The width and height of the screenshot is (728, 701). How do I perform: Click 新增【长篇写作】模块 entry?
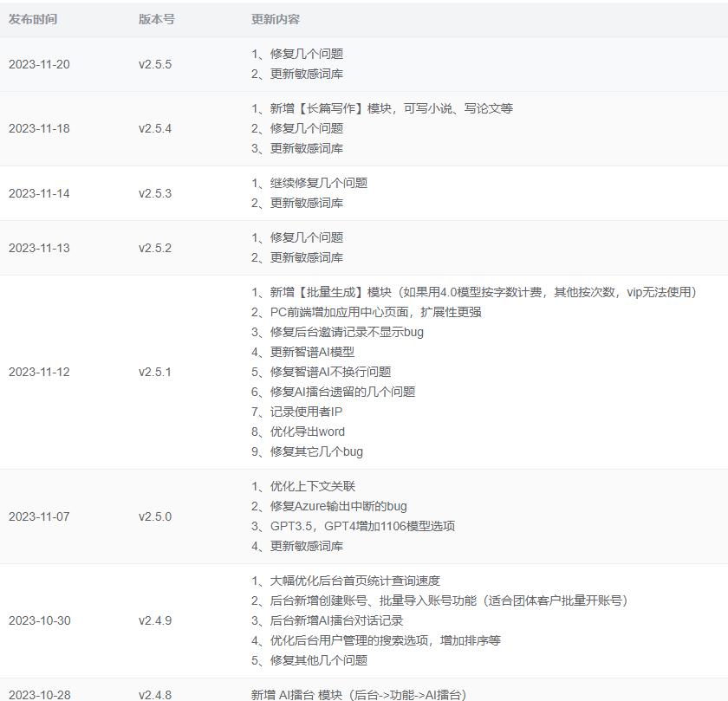coord(382,108)
